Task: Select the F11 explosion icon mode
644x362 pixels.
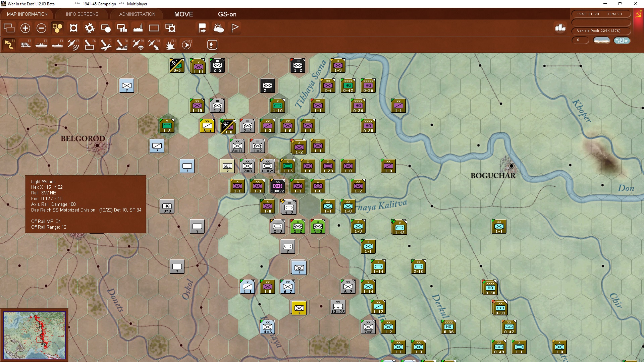Action: pyautogui.click(x=170, y=45)
